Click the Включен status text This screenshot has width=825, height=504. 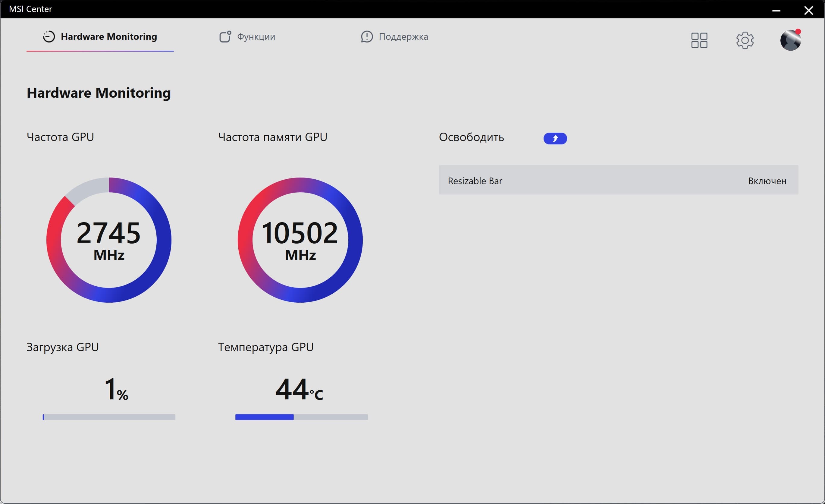(767, 181)
